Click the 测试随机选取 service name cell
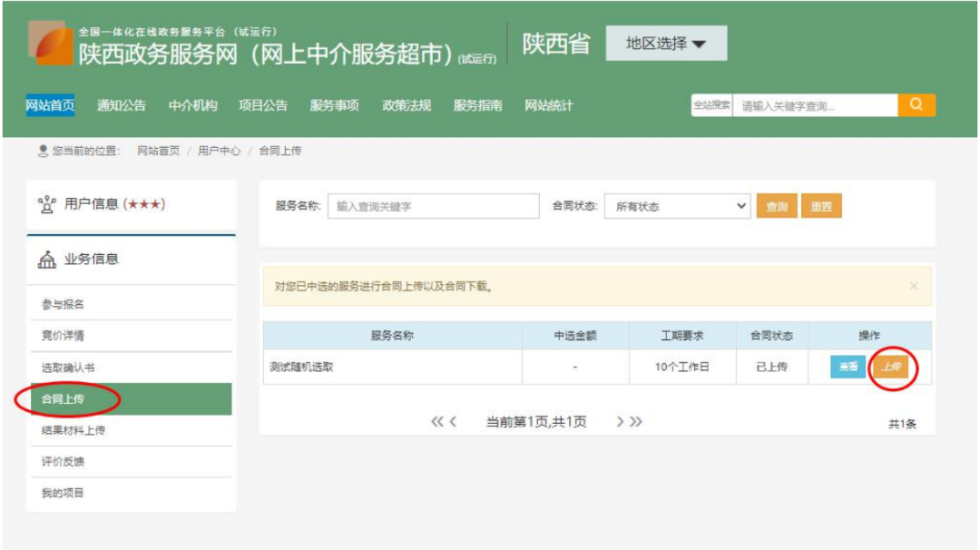The image size is (980, 550). (393, 367)
